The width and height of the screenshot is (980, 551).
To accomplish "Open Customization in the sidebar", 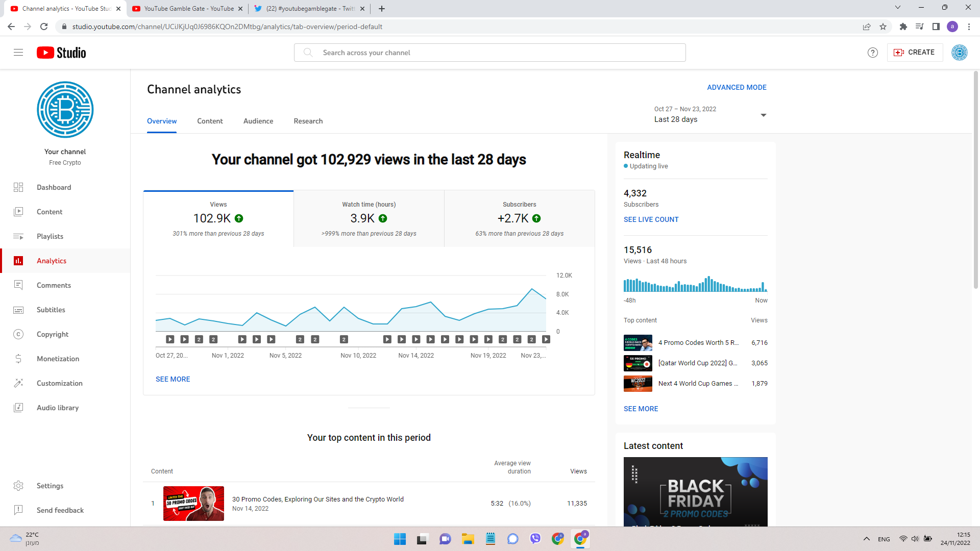I will (59, 383).
